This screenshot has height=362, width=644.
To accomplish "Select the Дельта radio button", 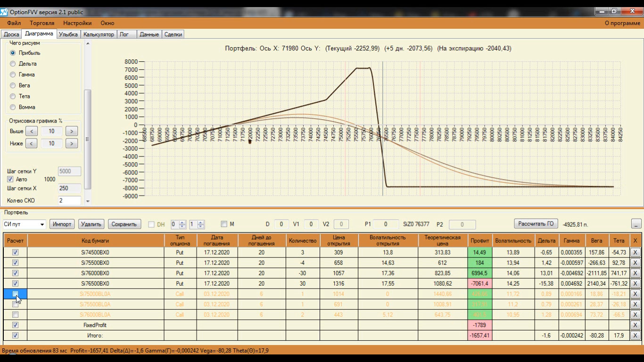I will tap(13, 64).
